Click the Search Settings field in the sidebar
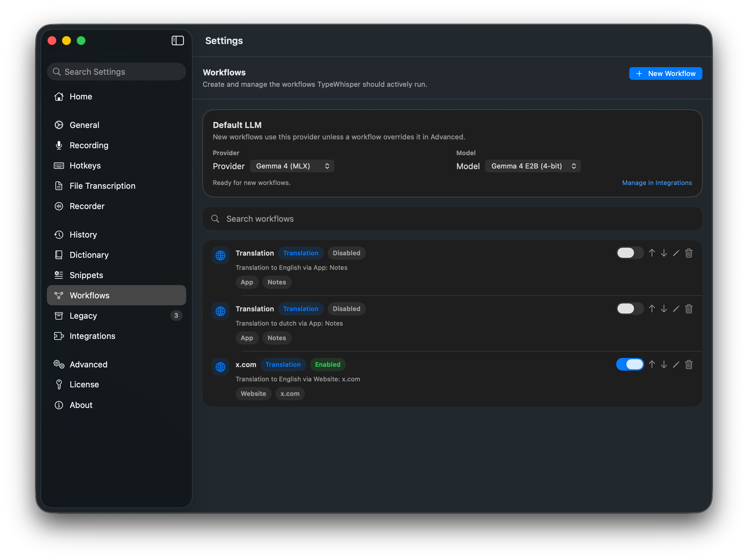Viewport: 748px width, 560px height. [x=116, y=72]
